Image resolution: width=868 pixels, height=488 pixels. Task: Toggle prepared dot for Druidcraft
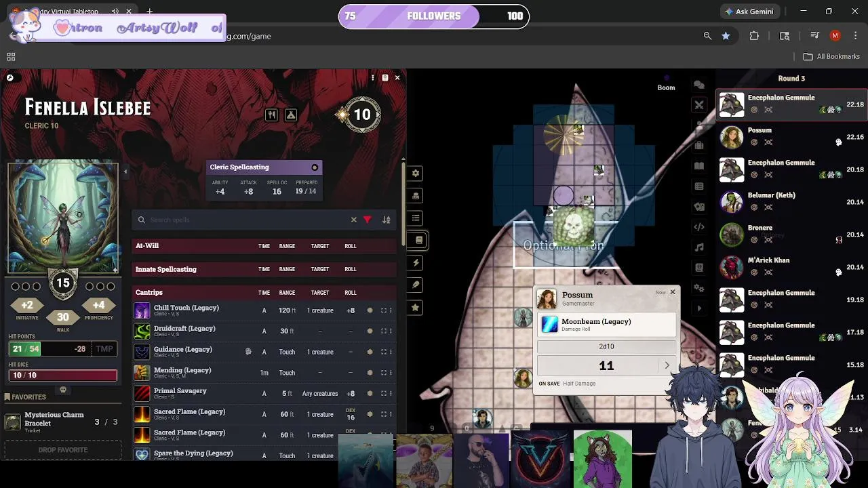coord(370,331)
